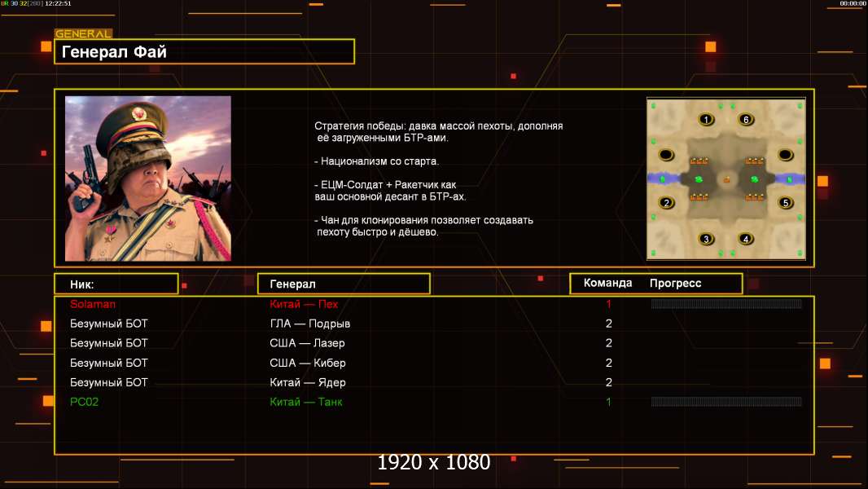Click the 'Китай — Пех' general entry
Viewport: 868px width, 489px height.
point(304,304)
